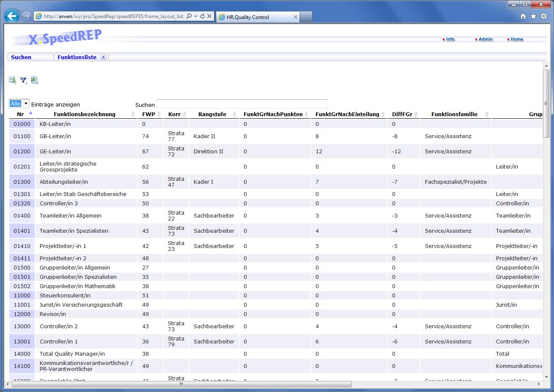Image resolution: width=554 pixels, height=392 pixels.
Task: Open the Admin link
Action: tap(485, 39)
